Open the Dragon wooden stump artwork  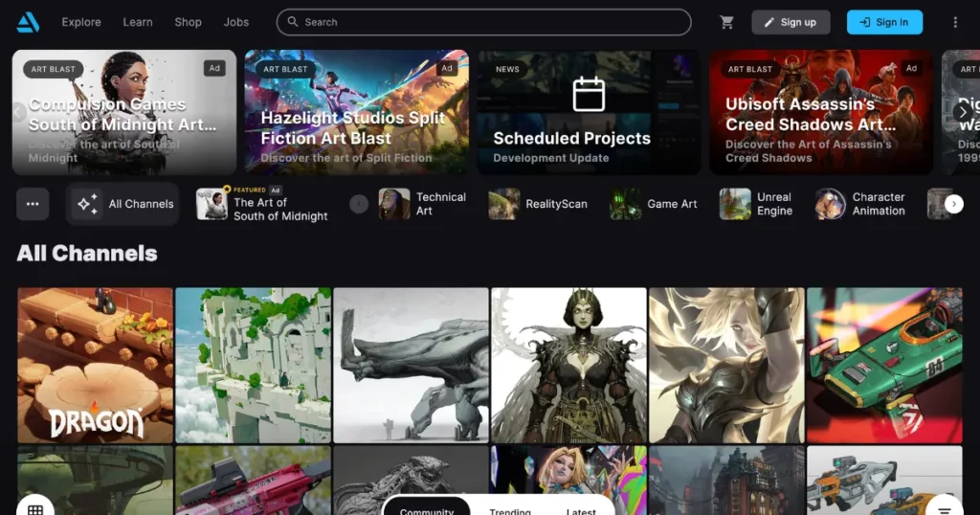(95, 365)
